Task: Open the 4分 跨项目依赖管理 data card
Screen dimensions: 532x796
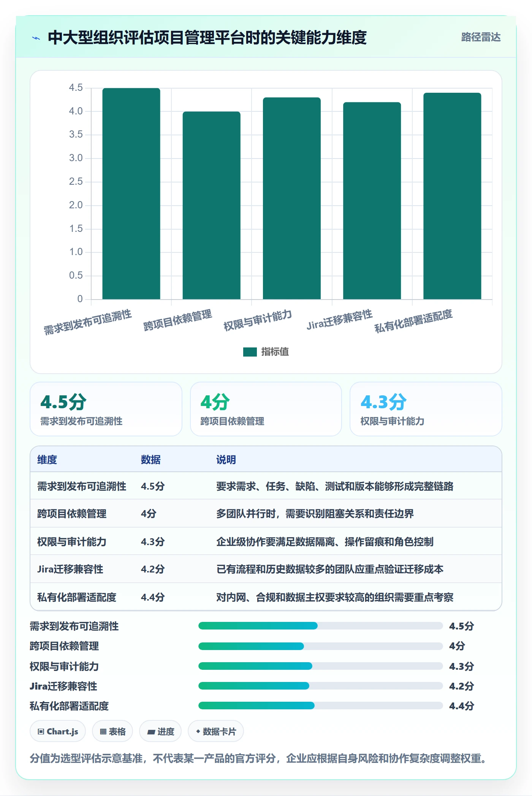Action: [266, 409]
